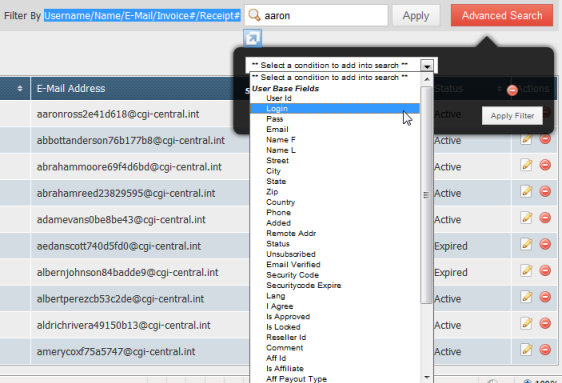The height and width of the screenshot is (383, 562).
Task: Remove search condition with red minus icon
Action: [x=512, y=90]
